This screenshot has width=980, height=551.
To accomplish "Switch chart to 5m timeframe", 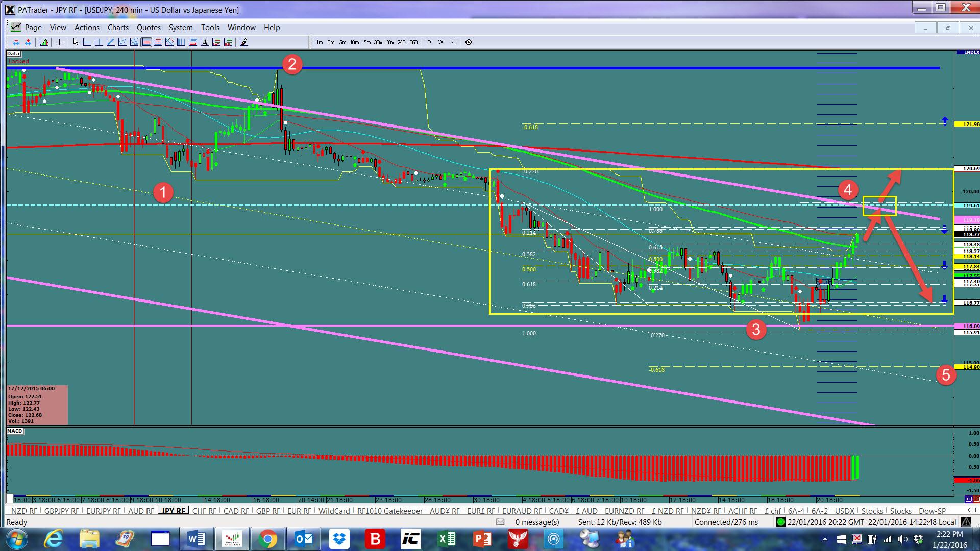I will click(x=342, y=42).
